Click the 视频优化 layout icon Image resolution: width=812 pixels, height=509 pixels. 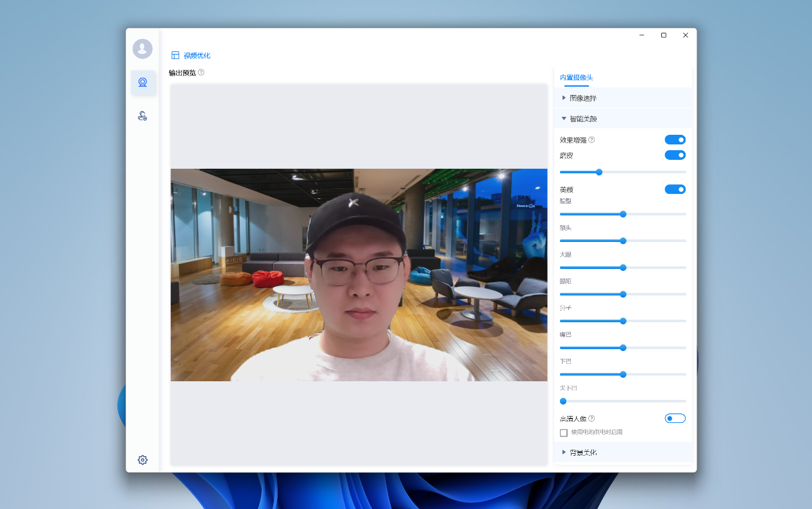[175, 55]
